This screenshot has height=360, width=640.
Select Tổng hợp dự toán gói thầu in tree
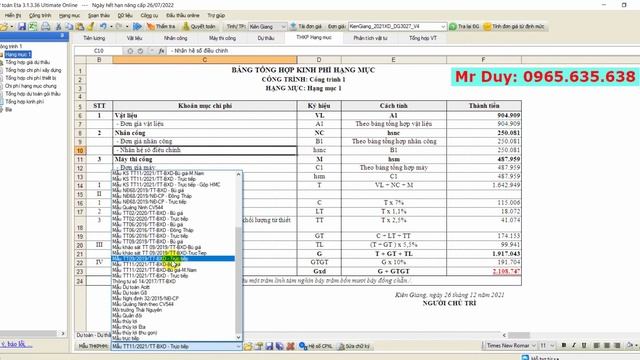point(33,94)
